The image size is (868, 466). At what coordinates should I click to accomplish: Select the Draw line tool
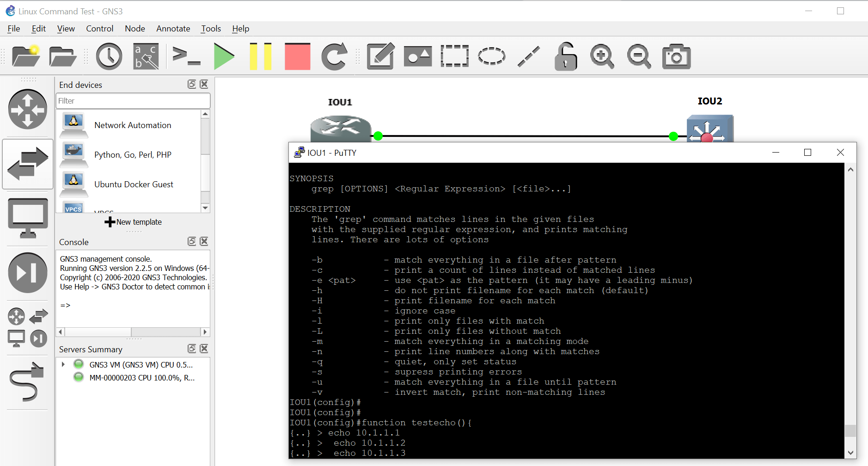[529, 56]
